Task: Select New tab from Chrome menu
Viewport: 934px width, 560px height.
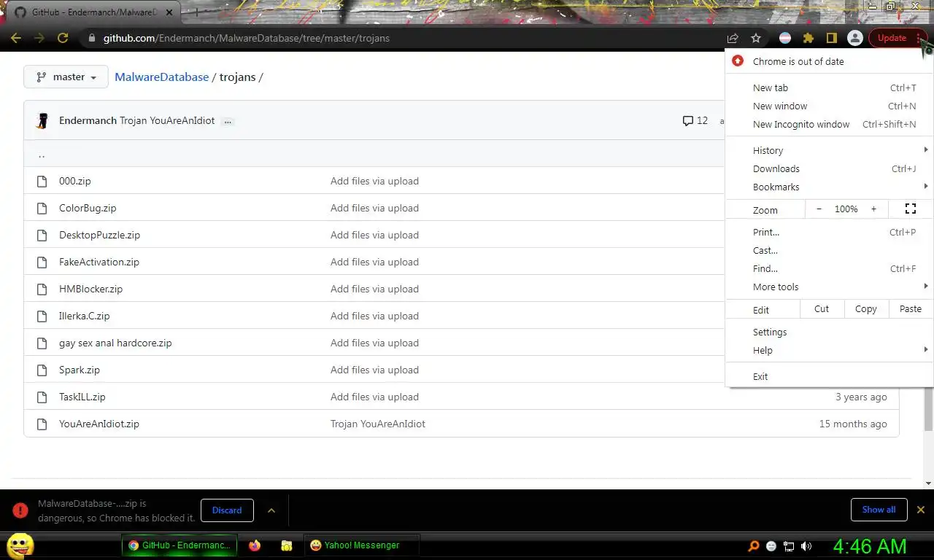Action: point(829,87)
